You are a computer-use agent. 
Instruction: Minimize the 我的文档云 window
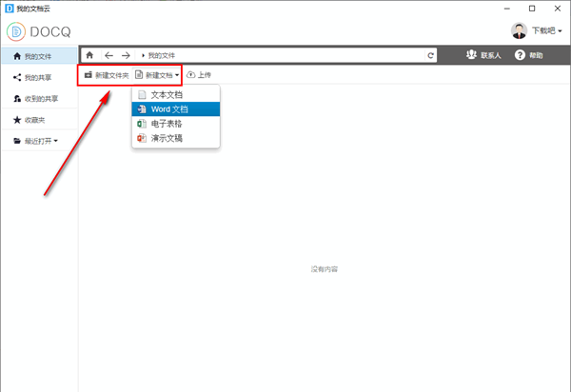(507, 9)
